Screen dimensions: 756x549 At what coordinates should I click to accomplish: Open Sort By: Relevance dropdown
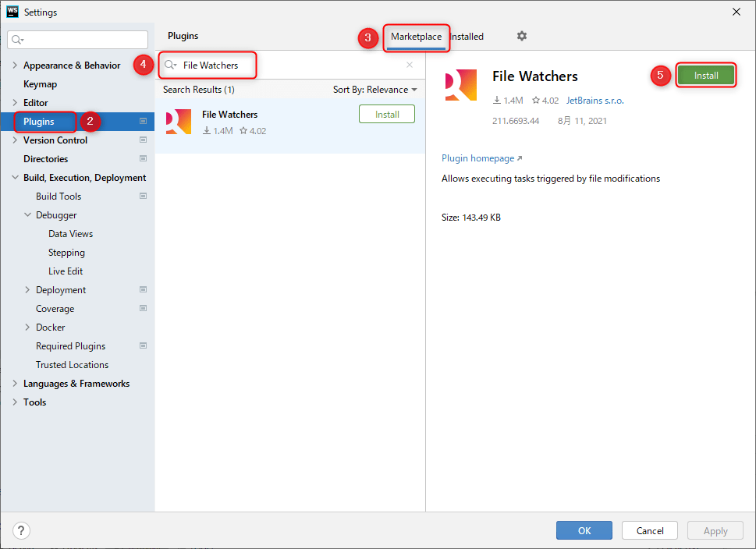coord(375,90)
